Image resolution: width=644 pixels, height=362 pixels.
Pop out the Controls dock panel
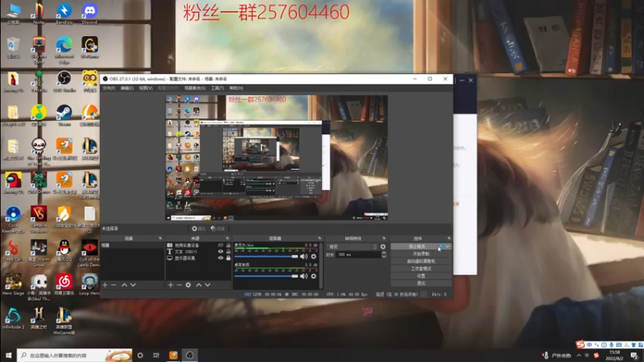[x=448, y=238]
